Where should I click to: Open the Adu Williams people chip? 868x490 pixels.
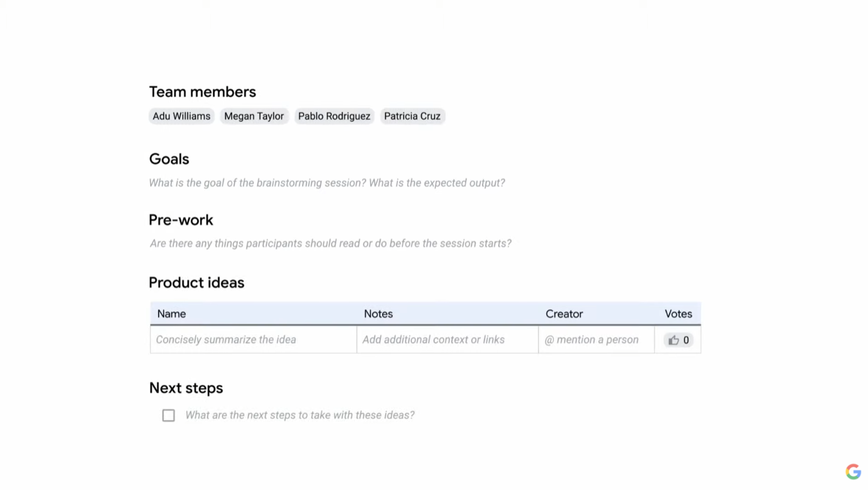pos(181,116)
